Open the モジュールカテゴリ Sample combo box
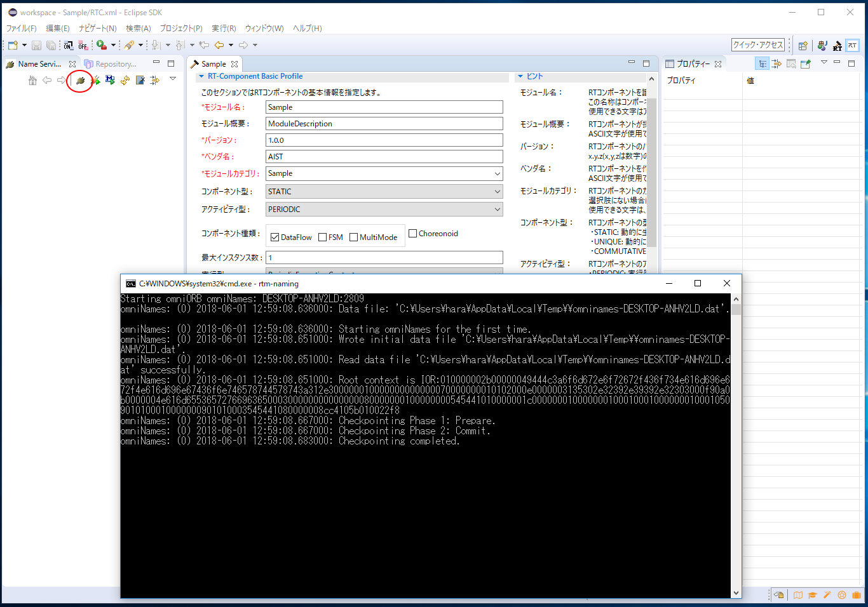The width and height of the screenshot is (868, 607). (x=384, y=173)
